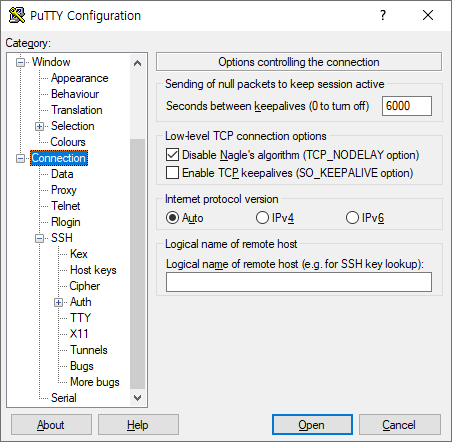Open the Kex category
The image size is (452, 442).
click(x=79, y=254)
